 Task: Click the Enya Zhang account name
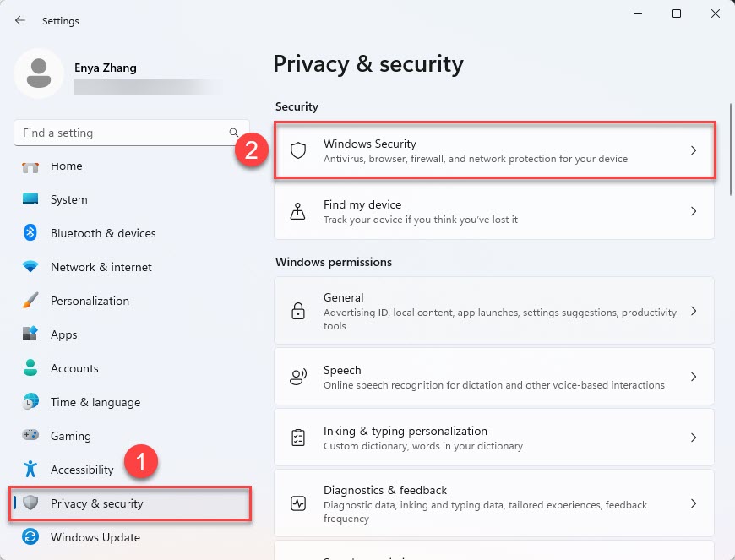106,68
